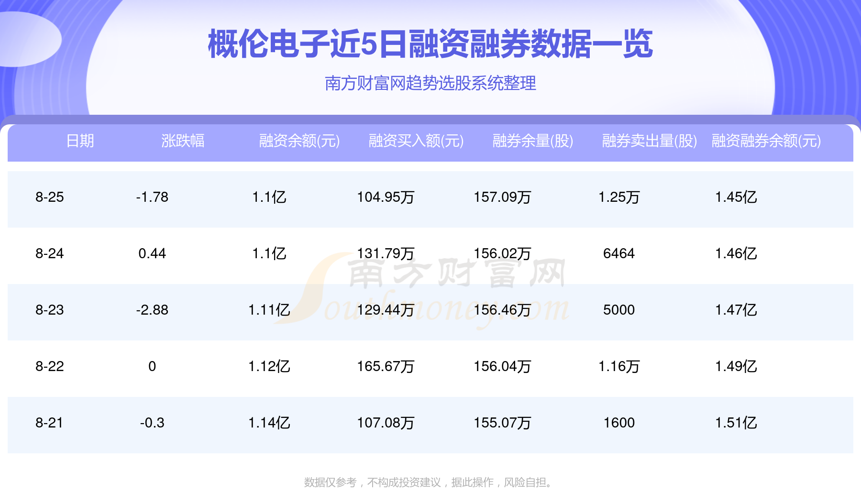861x504 pixels.
Task: Click the 日期 column header
Action: pos(80,141)
